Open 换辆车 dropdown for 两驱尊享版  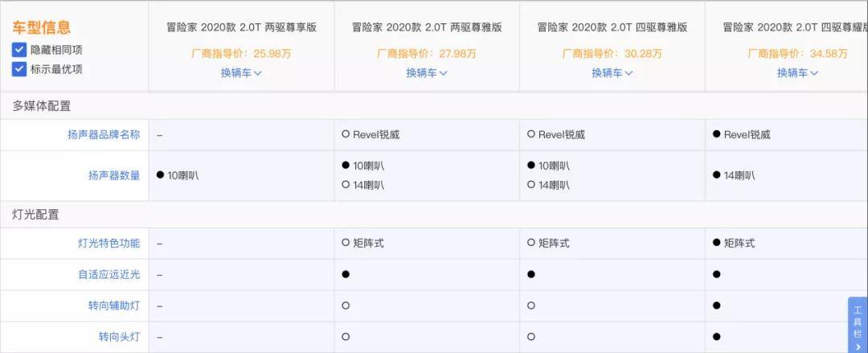pyautogui.click(x=241, y=73)
